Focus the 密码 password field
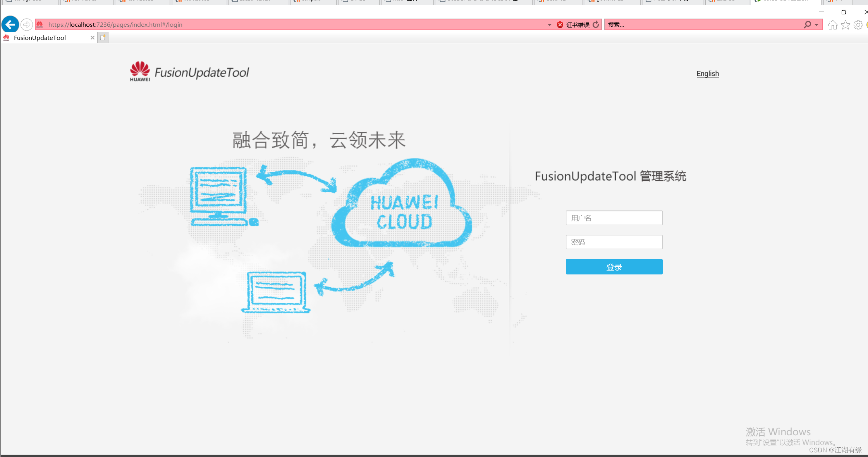 point(614,242)
